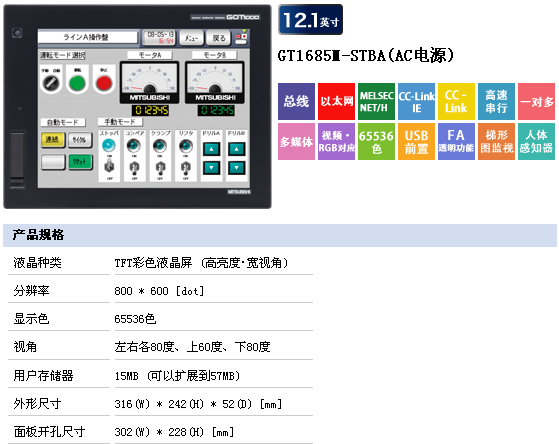Flip the クランプ toggle switch
Screen dimensions: 559x444
click(x=160, y=167)
